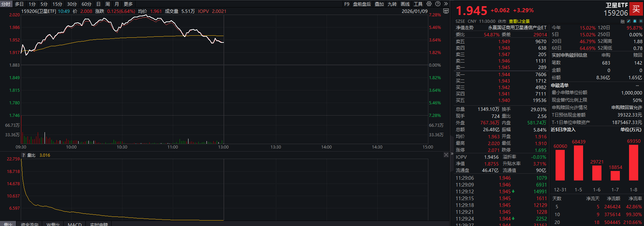644x226 pixels.
Task: Click the bell alert icon under 159206
Action: tap(635, 21)
